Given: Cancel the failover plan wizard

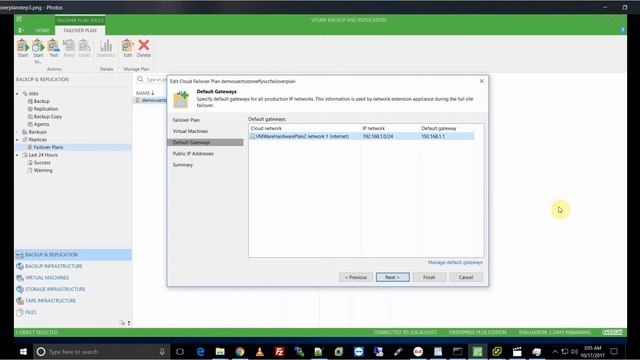Looking at the screenshot, I should coord(466,277).
